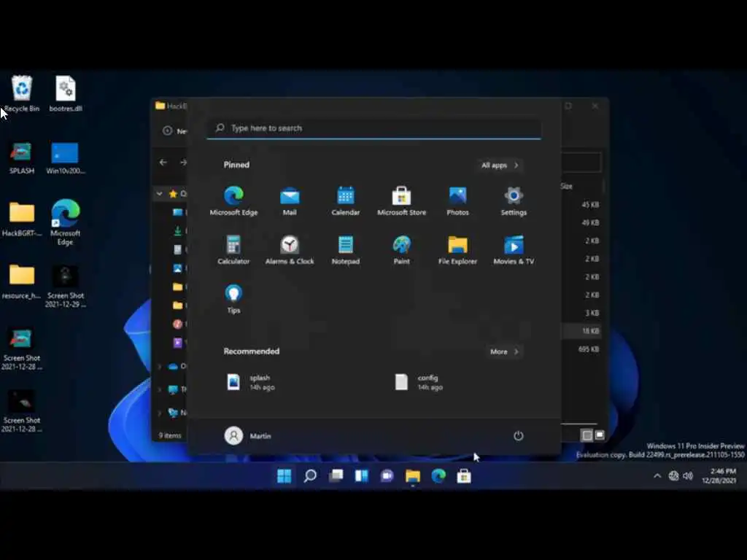
Task: Switch Explorer to large icons view
Action: point(600,435)
